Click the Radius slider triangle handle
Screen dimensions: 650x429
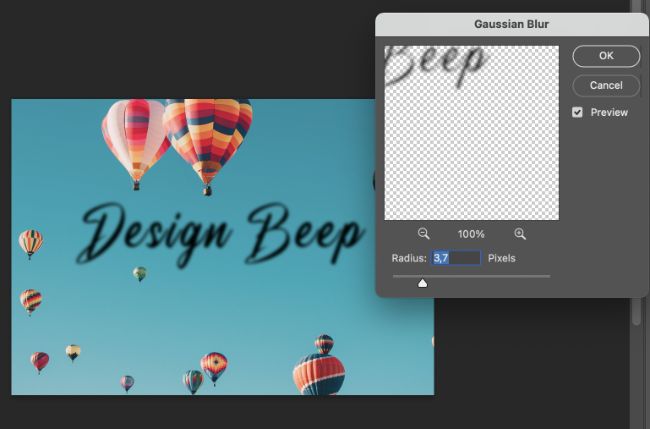pos(422,284)
